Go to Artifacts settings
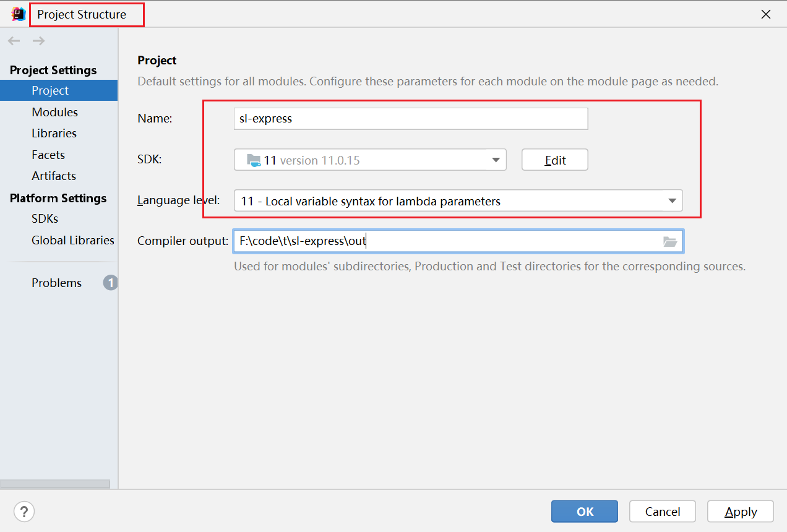 tap(54, 176)
